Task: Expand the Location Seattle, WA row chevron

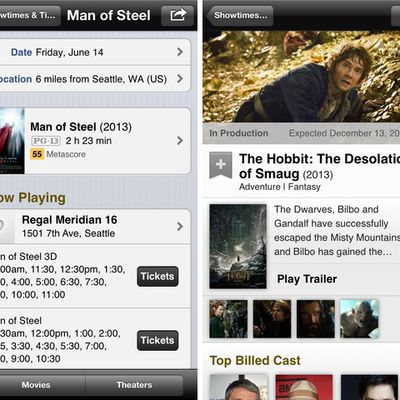Action: 180,79
